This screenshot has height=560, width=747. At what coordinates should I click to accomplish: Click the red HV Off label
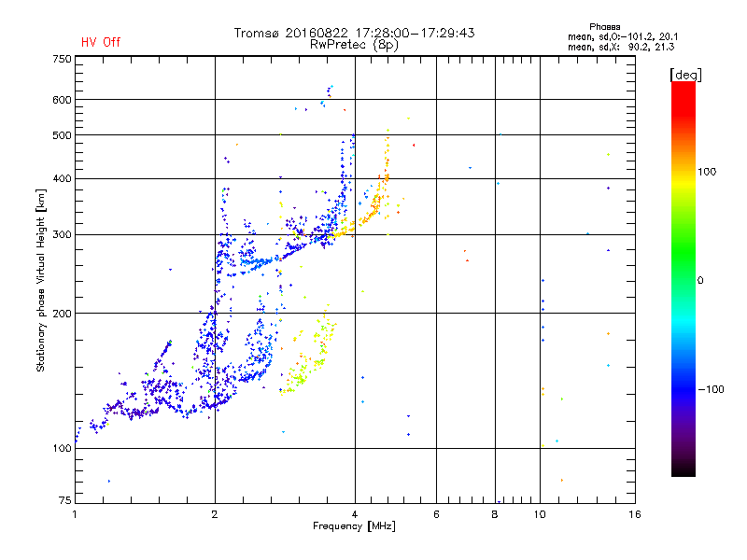pyautogui.click(x=101, y=42)
